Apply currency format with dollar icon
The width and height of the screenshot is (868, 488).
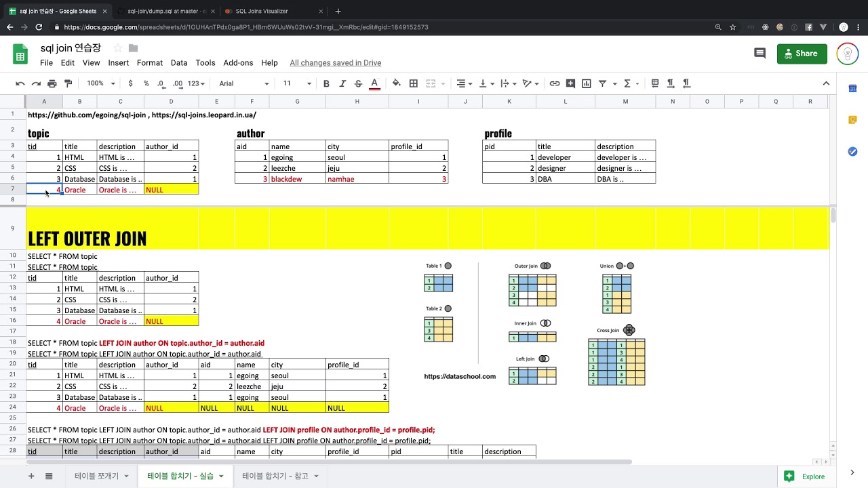[130, 83]
